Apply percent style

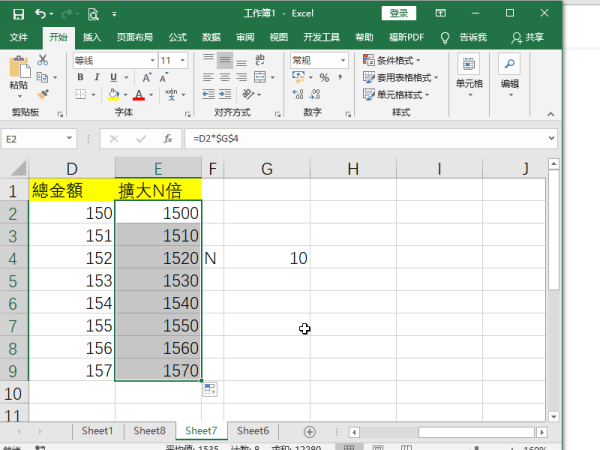[x=324, y=78]
